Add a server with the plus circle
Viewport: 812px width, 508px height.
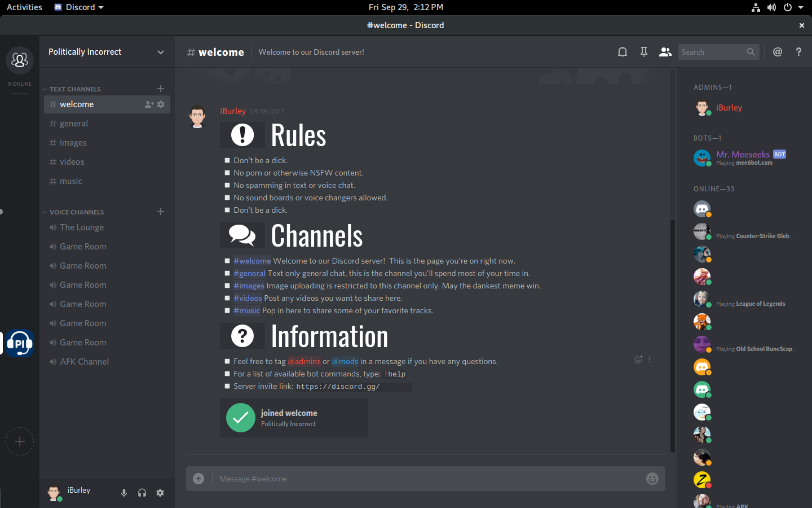click(x=20, y=441)
